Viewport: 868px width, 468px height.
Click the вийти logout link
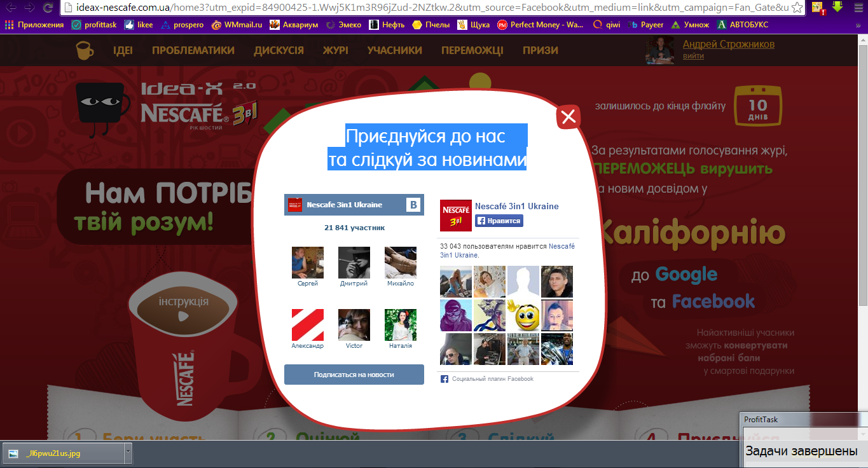(693, 56)
